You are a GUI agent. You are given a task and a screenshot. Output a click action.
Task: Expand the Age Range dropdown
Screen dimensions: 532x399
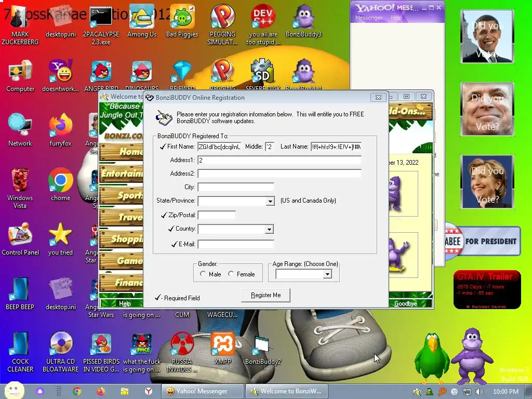[327, 274]
